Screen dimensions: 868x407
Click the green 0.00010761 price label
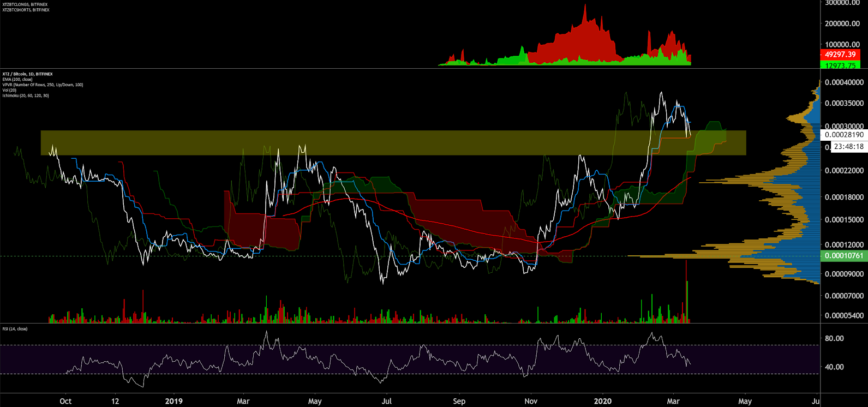pyautogui.click(x=843, y=255)
